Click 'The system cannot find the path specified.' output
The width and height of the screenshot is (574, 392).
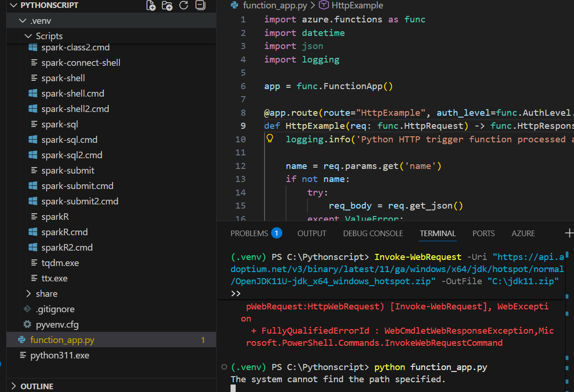338,379
